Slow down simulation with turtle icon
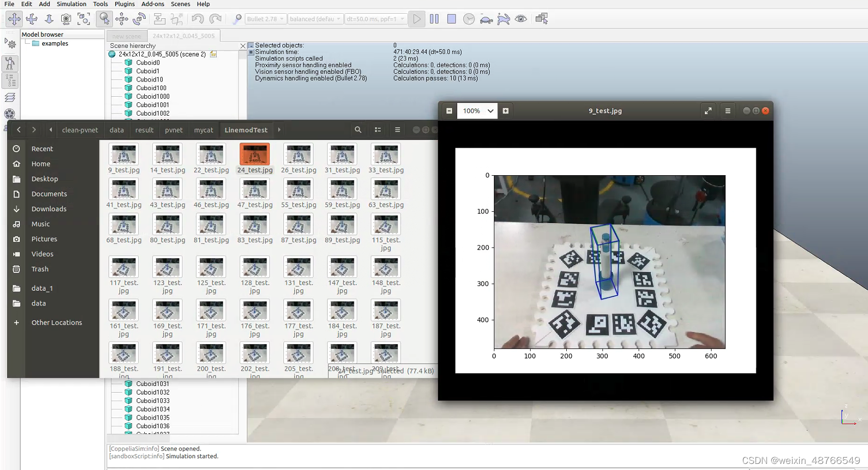Screen dimensions: 868x470 pyautogui.click(x=486, y=19)
